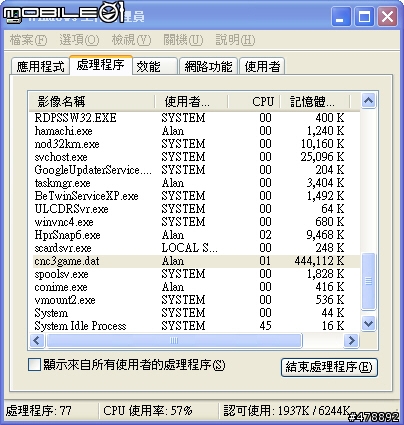
Task: Select the System process row
Action: [194, 313]
